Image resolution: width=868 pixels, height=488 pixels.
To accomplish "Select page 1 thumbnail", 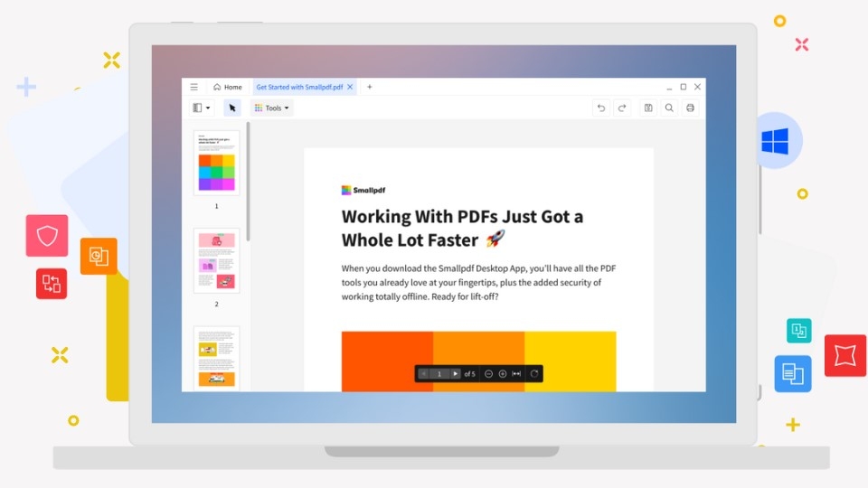I will [x=216, y=163].
